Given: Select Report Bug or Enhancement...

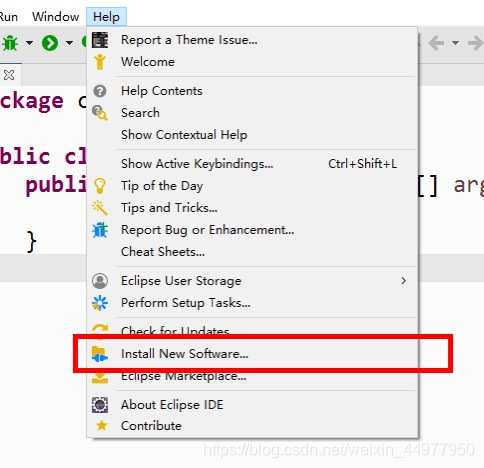Looking at the screenshot, I should [207, 230].
